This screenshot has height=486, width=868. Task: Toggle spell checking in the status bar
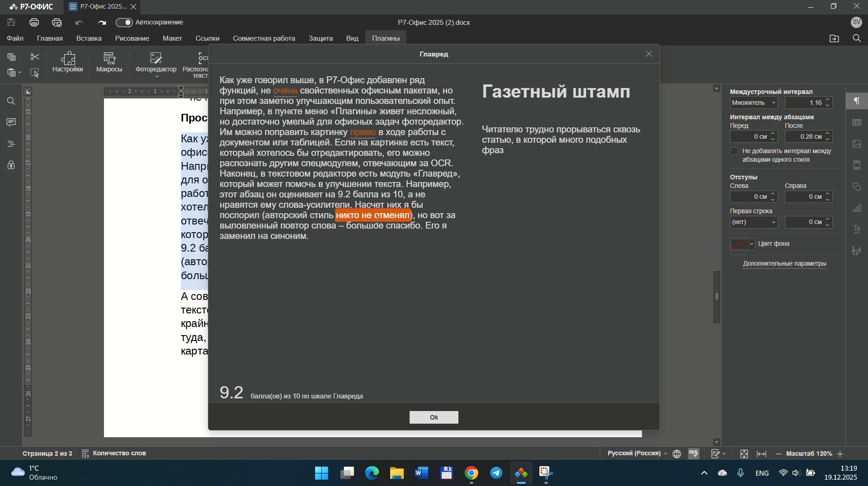pos(694,453)
